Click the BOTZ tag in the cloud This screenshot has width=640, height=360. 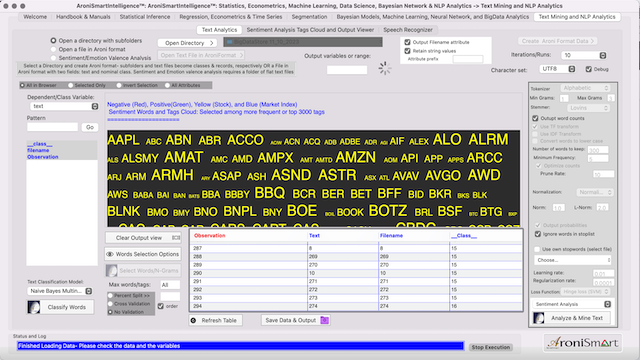click(388, 211)
